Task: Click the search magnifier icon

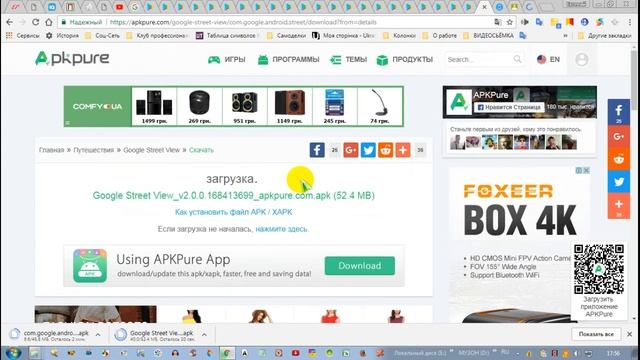Action: click(517, 59)
